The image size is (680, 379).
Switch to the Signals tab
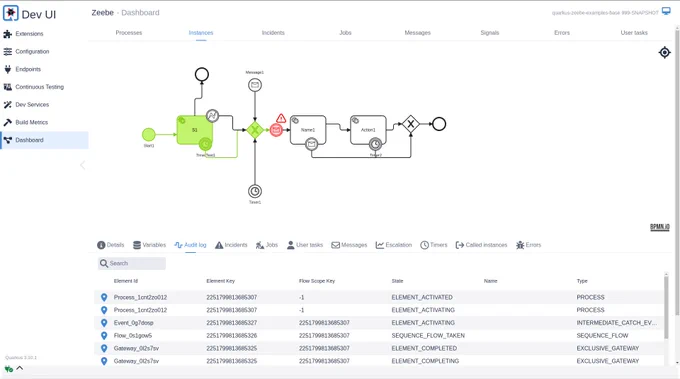coord(490,33)
